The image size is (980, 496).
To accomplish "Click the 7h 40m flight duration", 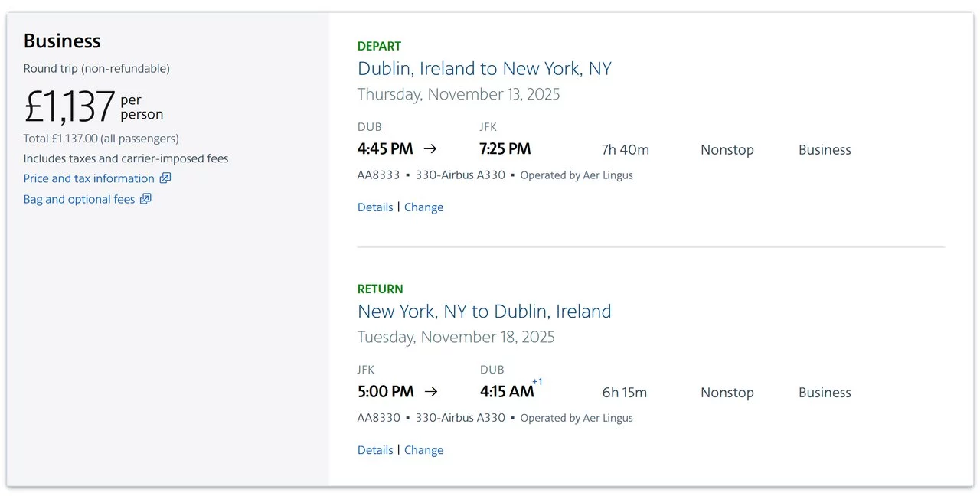I will (x=626, y=150).
